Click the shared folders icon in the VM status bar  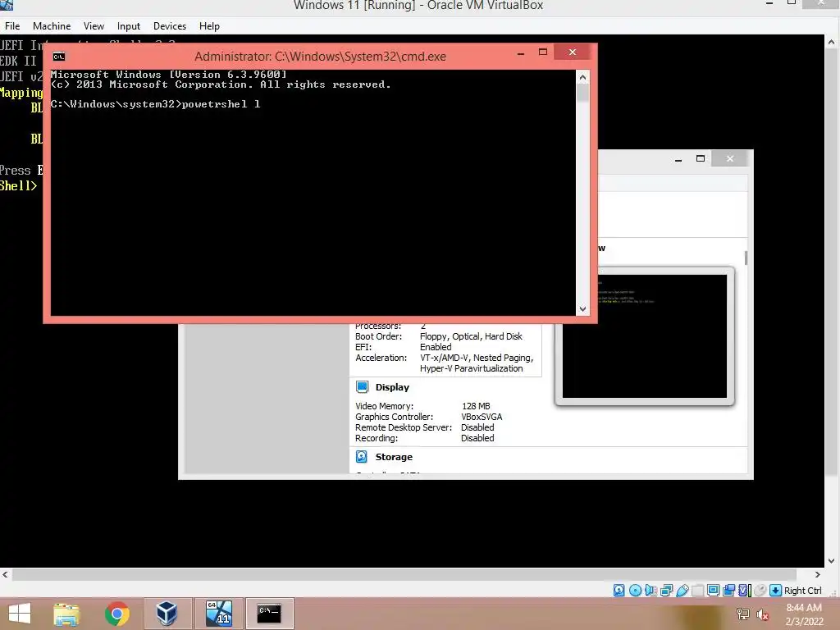(697, 591)
